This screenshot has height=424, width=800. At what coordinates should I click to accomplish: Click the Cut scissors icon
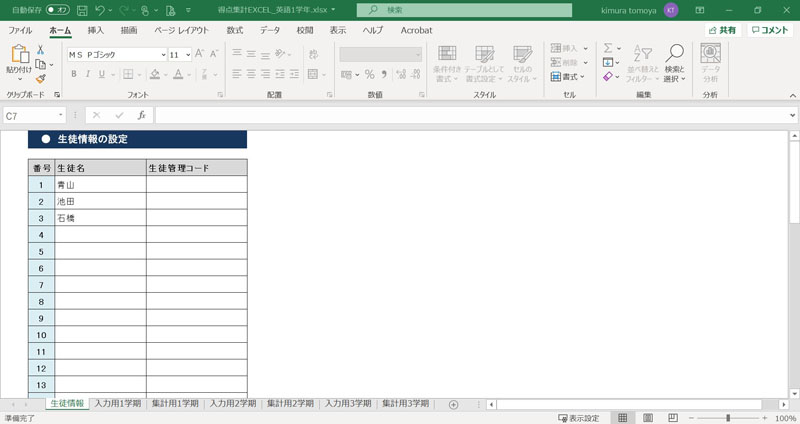[41, 49]
